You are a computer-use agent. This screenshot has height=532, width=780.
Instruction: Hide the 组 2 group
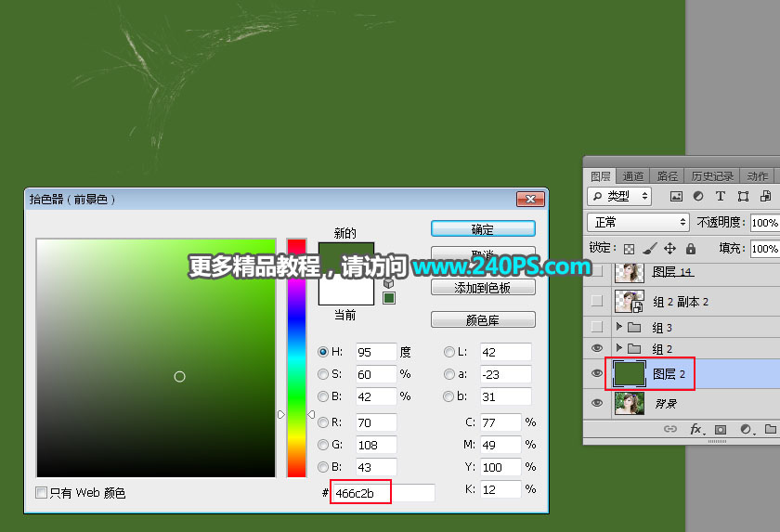(x=597, y=348)
